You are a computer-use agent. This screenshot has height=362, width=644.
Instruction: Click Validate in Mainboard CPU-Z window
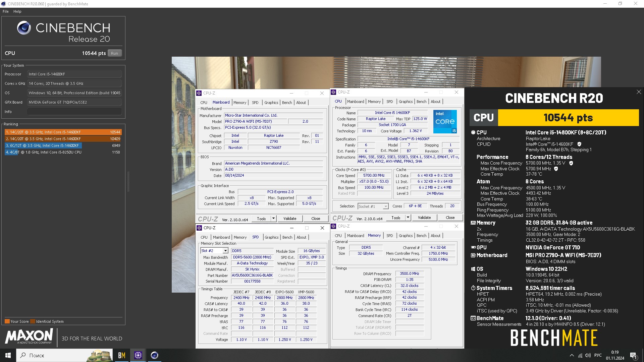tap(290, 219)
